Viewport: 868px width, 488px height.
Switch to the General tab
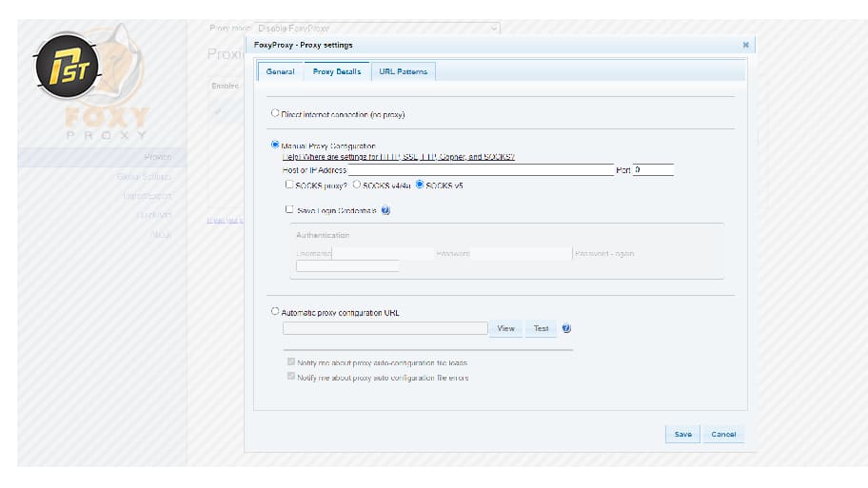(x=280, y=71)
